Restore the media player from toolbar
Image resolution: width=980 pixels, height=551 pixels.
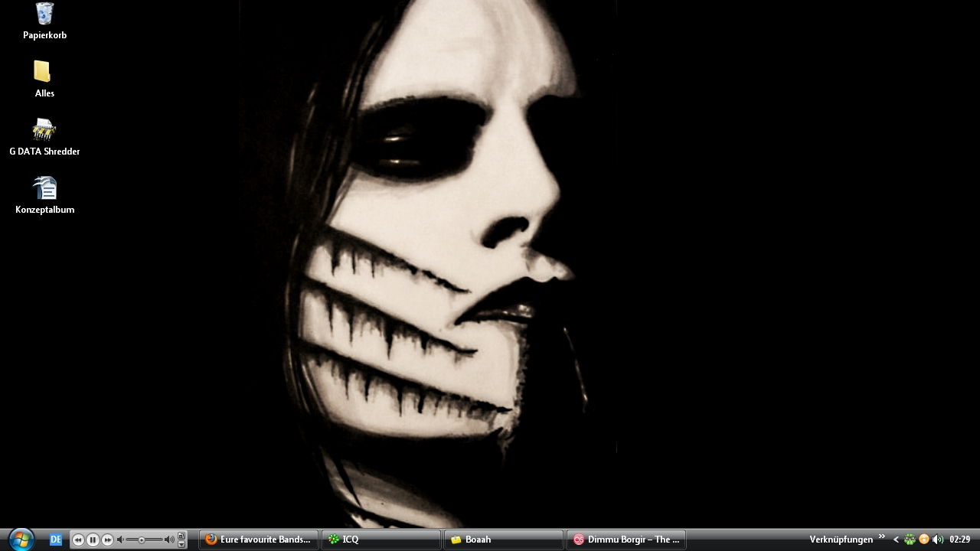[181, 536]
